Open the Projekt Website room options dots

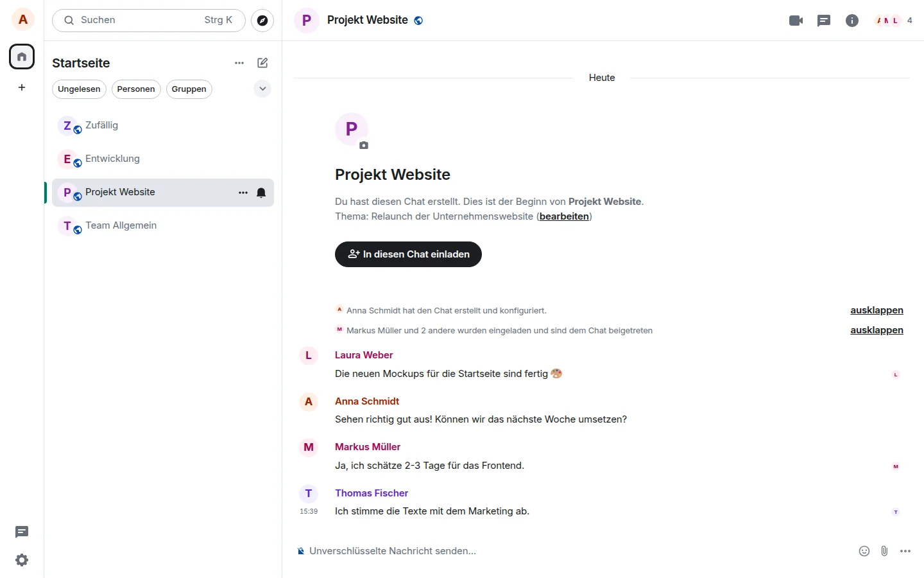coord(243,193)
